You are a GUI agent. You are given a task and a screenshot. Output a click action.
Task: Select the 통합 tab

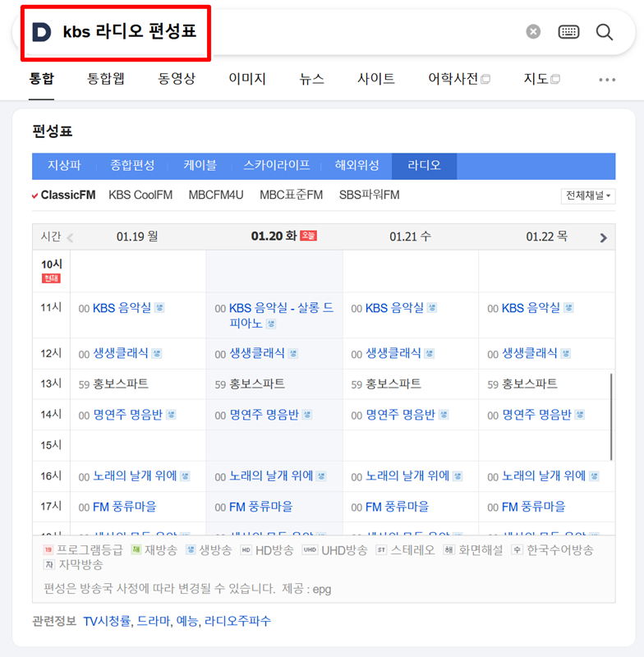(41, 79)
